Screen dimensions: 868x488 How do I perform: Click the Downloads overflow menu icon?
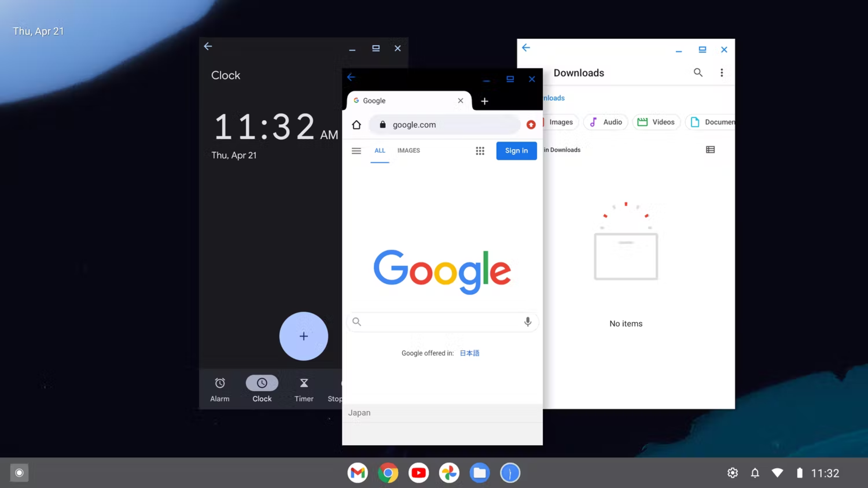coord(722,73)
